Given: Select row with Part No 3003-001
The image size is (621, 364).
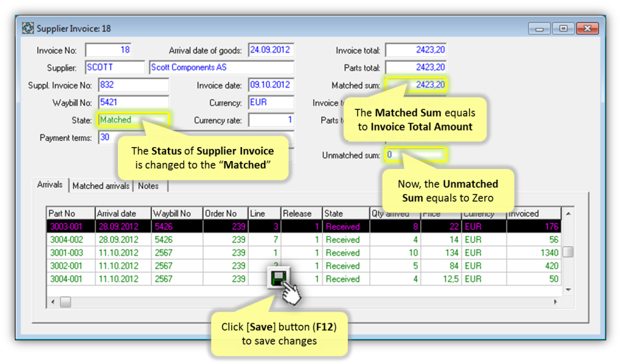Looking at the screenshot, I should tap(70, 227).
